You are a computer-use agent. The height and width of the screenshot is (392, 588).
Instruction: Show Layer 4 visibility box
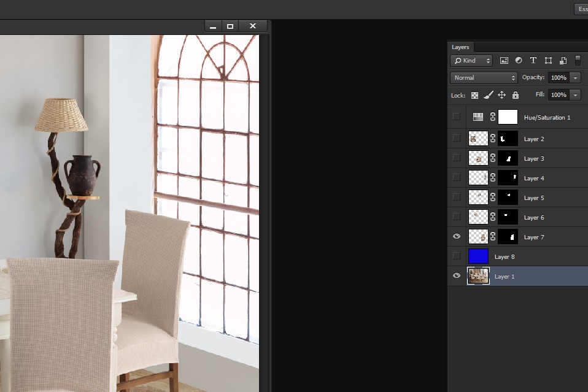point(457,177)
